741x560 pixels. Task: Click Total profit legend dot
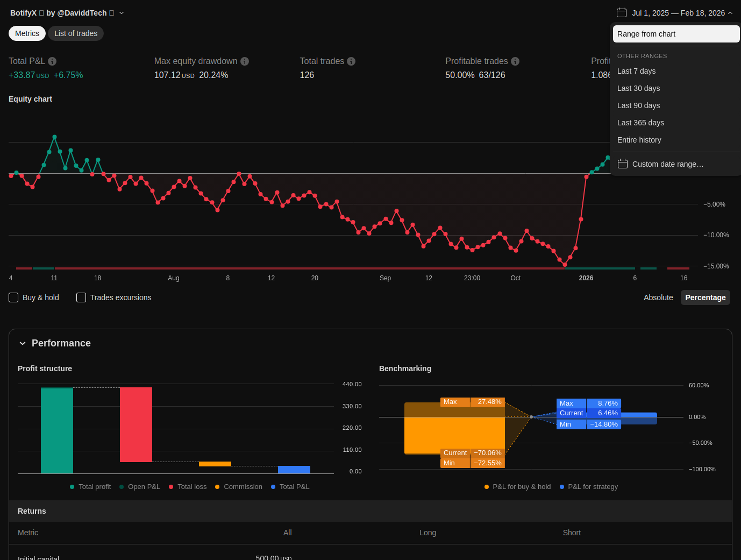(72, 487)
